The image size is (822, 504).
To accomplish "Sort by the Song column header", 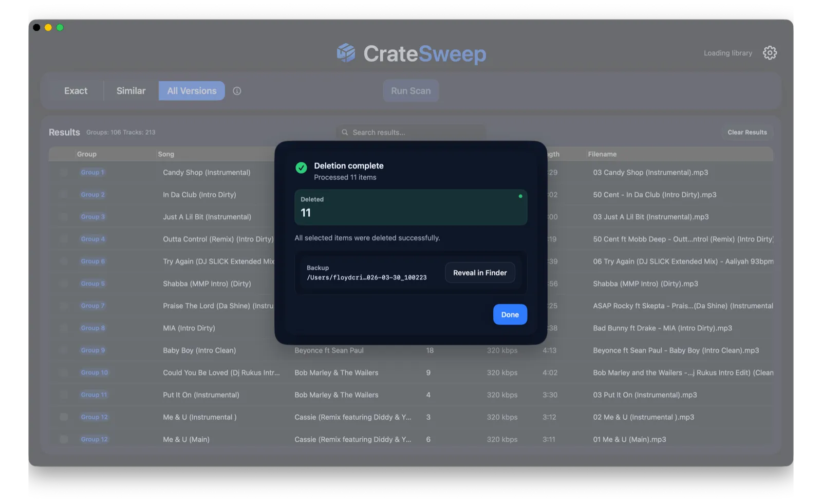I will click(x=166, y=154).
